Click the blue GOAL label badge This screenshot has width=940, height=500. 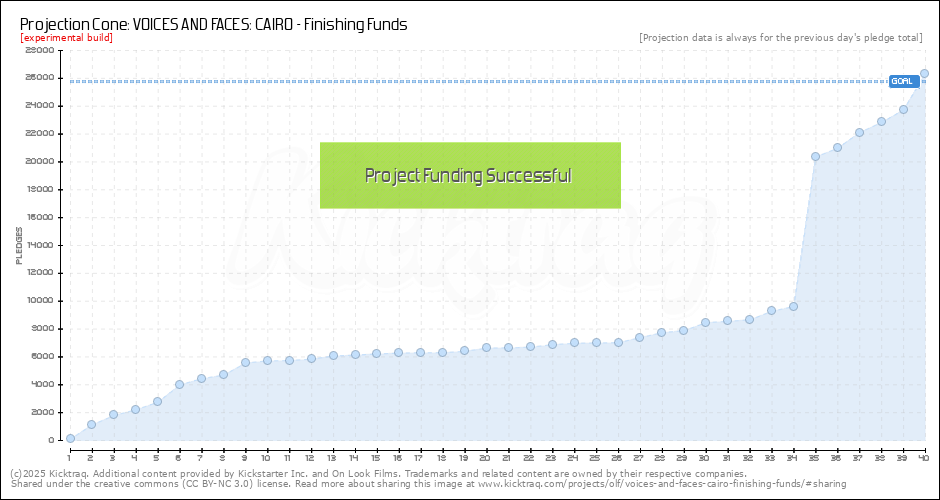[x=903, y=81]
